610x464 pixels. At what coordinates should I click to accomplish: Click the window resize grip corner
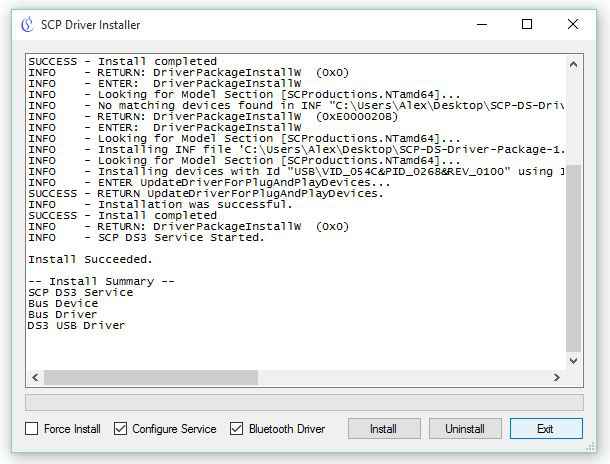[591, 446]
